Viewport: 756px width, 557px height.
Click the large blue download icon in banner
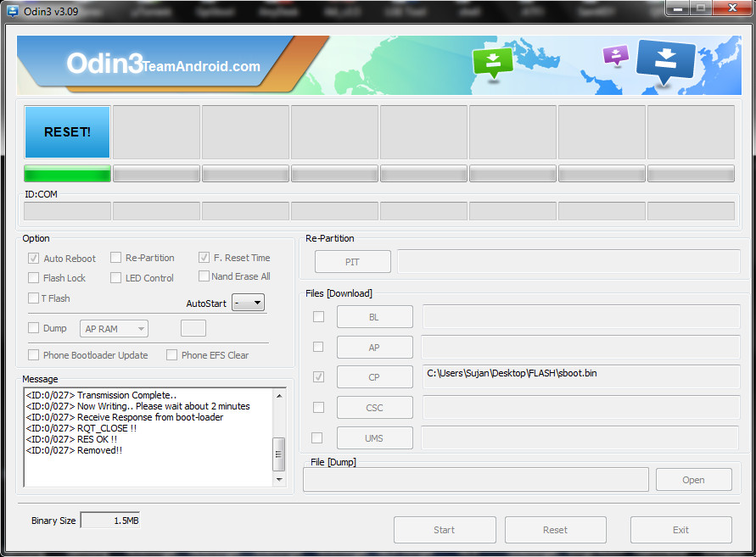coord(666,61)
